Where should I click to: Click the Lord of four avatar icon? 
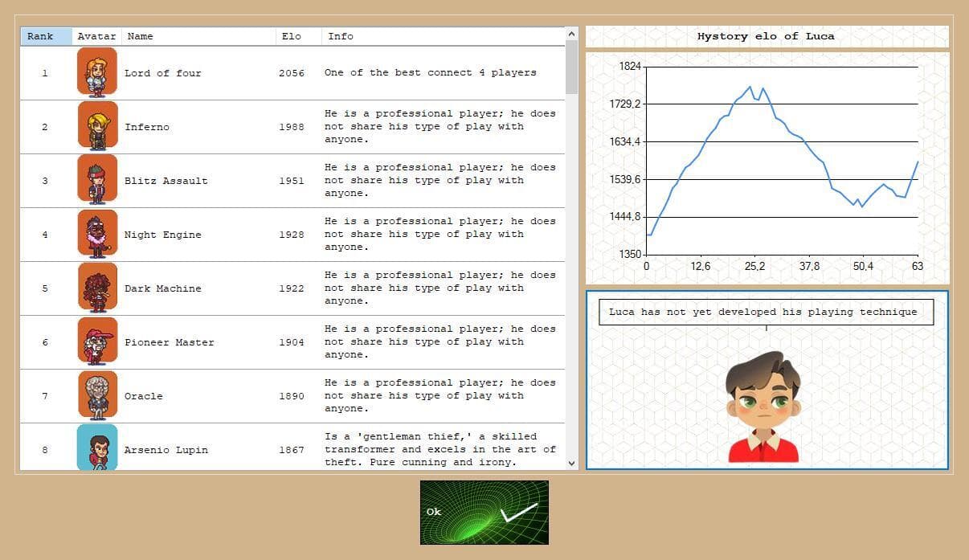pos(97,72)
